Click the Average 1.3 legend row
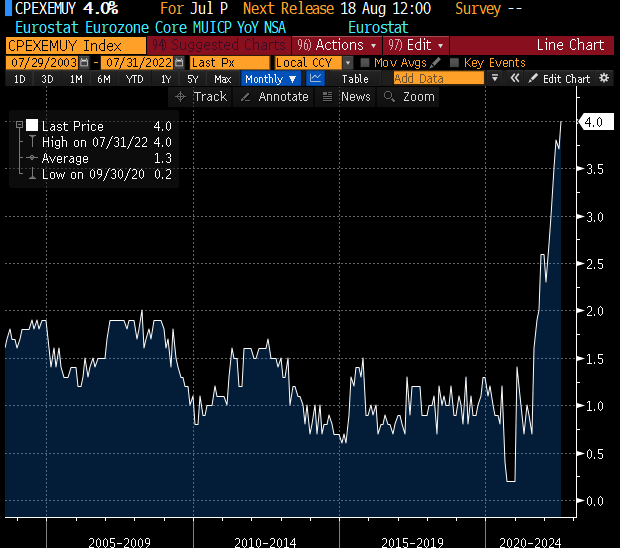620x548 pixels. pos(107,159)
